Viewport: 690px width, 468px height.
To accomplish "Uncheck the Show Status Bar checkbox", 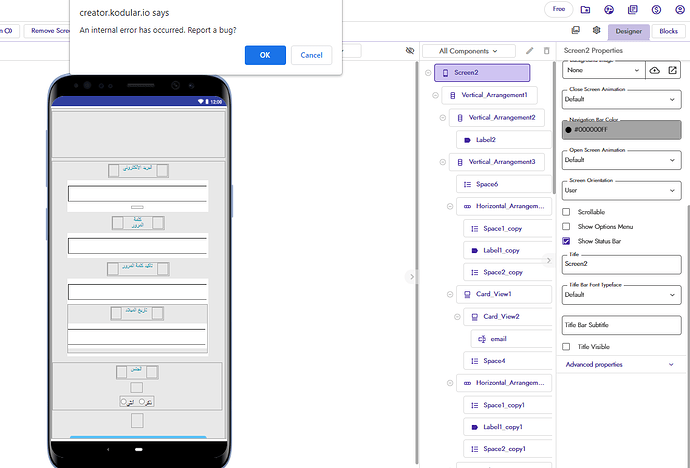I will [x=568, y=241].
